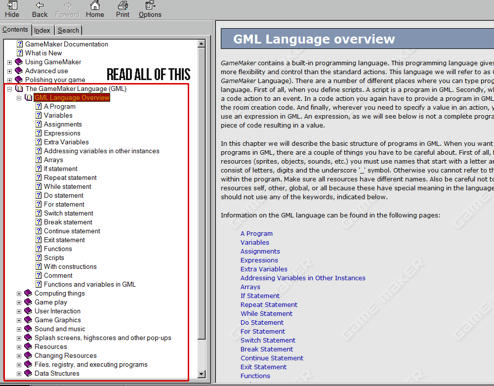The height and width of the screenshot is (386, 494).
Task: Open Variables topic in tree
Action: (x=58, y=115)
